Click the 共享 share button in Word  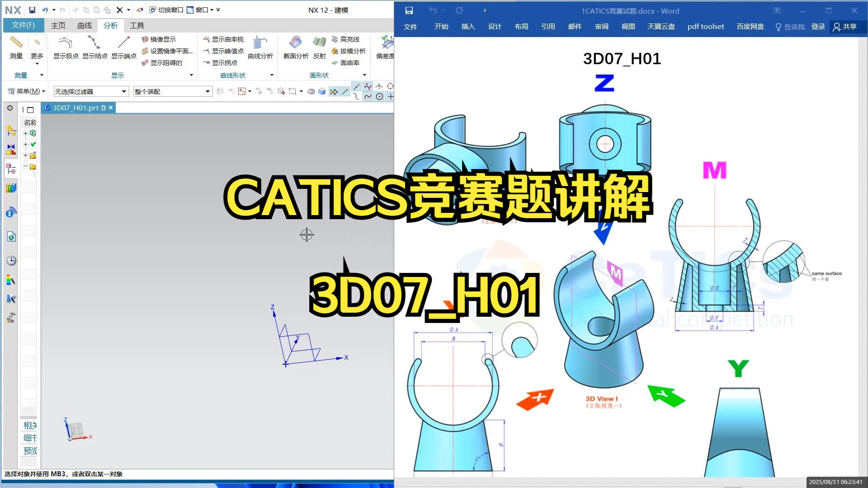pyautogui.click(x=845, y=27)
